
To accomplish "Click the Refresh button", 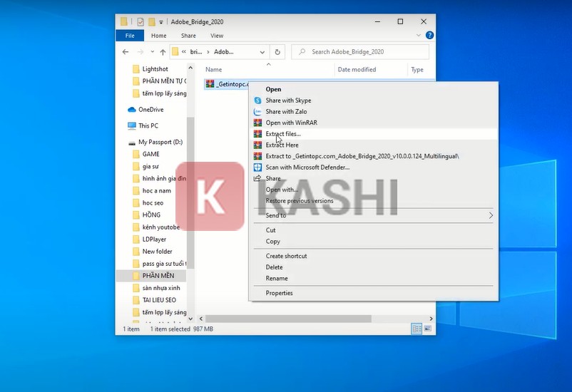I will point(277,52).
